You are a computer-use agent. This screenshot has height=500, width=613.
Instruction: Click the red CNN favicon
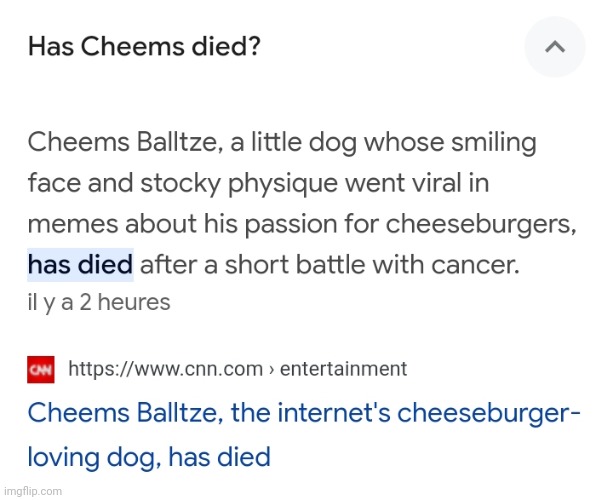(x=41, y=369)
